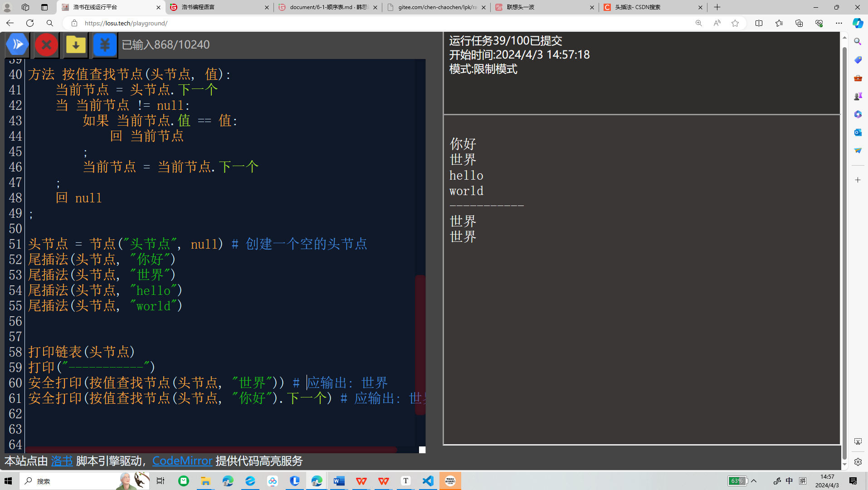The height and width of the screenshot is (490, 868).
Task: Click view site information lock icon
Action: (x=74, y=23)
